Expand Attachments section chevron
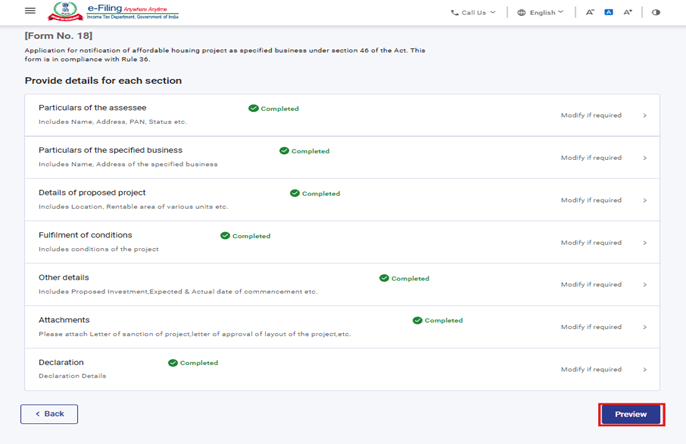This screenshot has width=686, height=444. click(x=644, y=327)
